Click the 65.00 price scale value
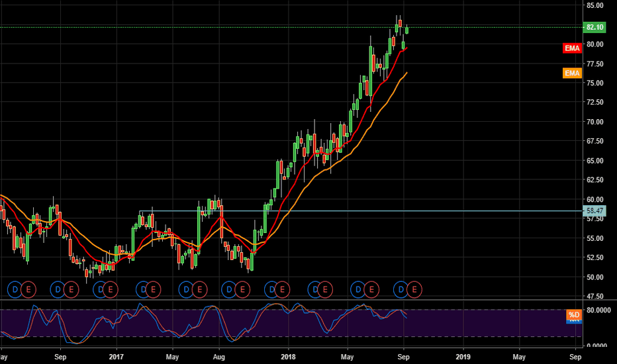Image resolution: width=617 pixels, height=364 pixels. pyautogui.click(x=595, y=161)
